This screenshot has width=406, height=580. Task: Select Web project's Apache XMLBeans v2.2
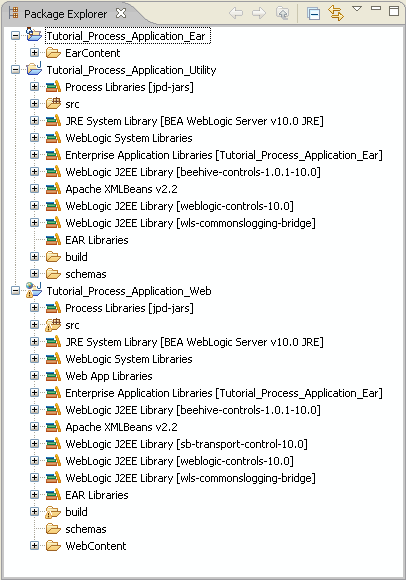[121, 427]
